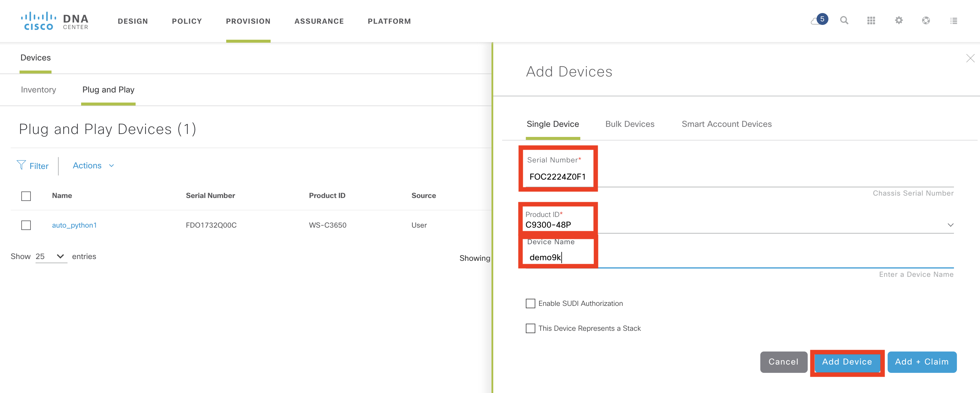This screenshot has width=980, height=393.
Task: Open the Product ID dropdown arrow
Action: point(950,225)
